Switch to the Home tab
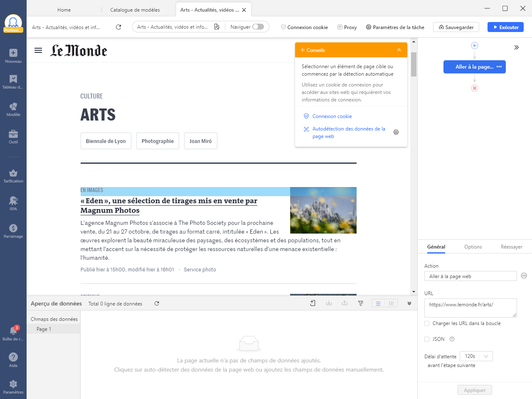This screenshot has width=532, height=399. click(64, 10)
